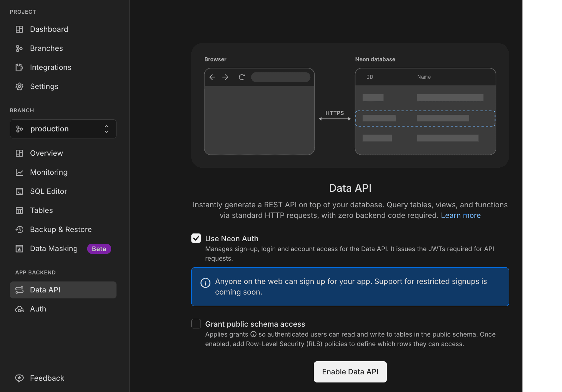Click the 'Name' column header in diagram
Screen dimensions: 562x392
(424, 77)
